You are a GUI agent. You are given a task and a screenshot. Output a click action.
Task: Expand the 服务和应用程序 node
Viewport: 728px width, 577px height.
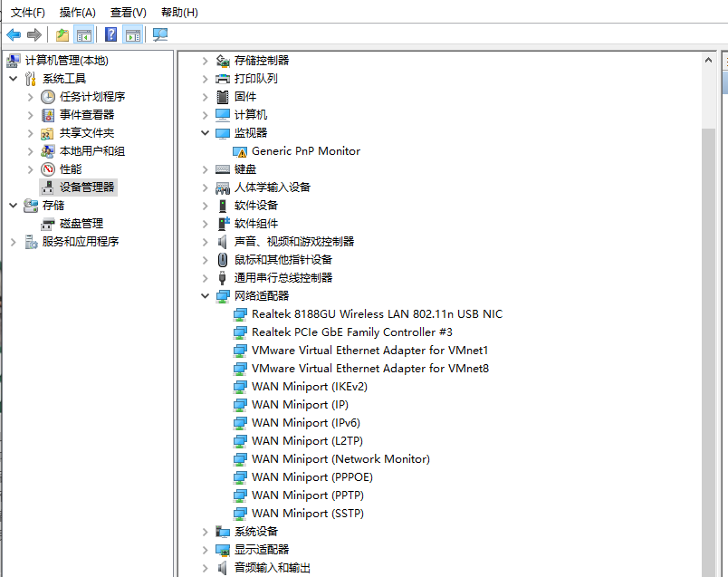pos(14,242)
